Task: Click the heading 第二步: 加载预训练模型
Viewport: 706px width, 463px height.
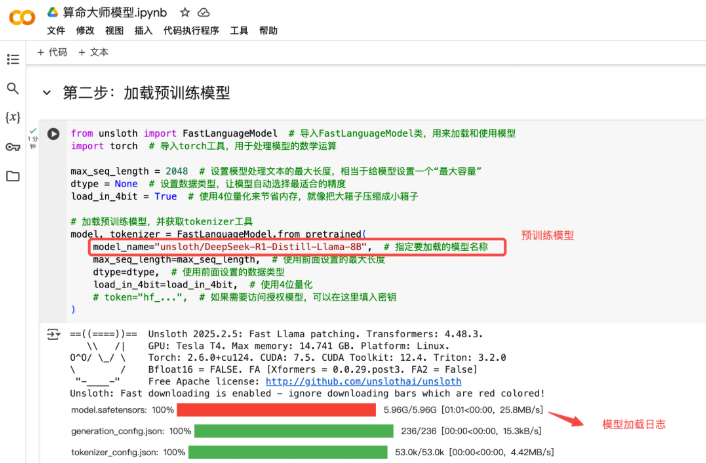Action: (146, 93)
